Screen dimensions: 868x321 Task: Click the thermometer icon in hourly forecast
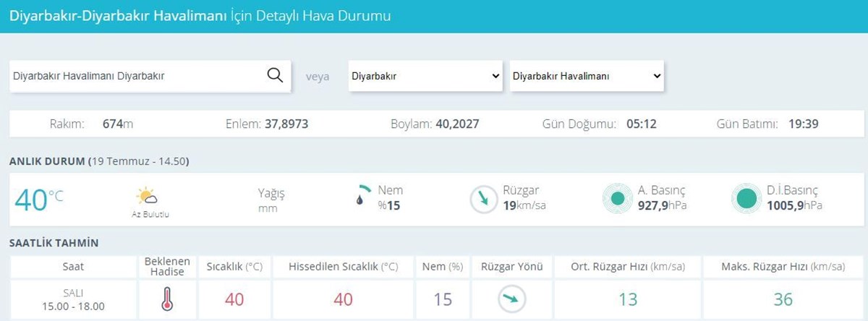[167, 299]
